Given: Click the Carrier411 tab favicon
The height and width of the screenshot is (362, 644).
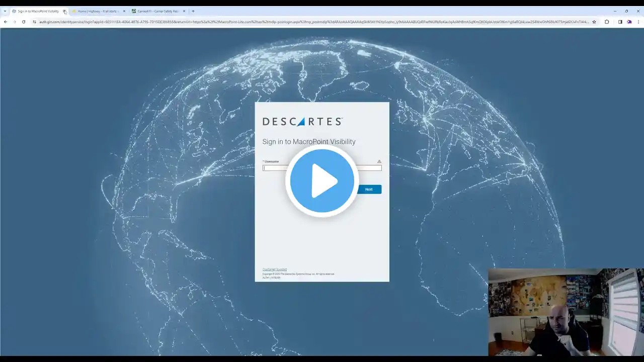Looking at the screenshot, I should [x=134, y=11].
